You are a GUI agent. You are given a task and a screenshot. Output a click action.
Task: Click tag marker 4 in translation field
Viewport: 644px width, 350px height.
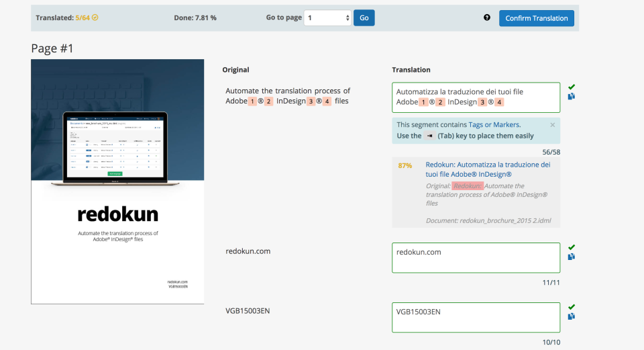pos(499,102)
